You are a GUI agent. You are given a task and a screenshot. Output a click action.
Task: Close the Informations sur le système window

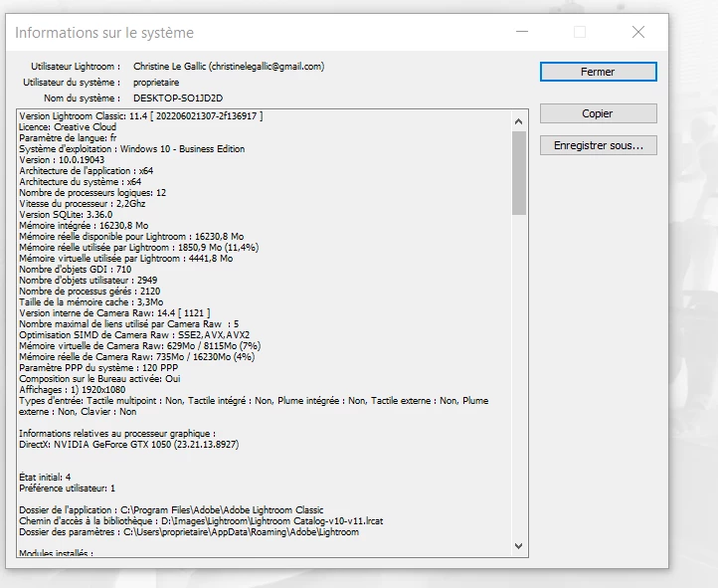click(x=638, y=32)
